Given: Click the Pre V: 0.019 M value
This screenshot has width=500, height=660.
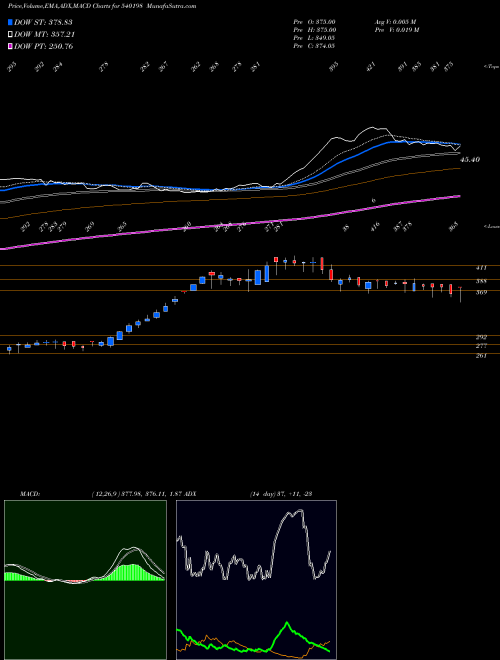Looking at the screenshot, I should coord(396,30).
